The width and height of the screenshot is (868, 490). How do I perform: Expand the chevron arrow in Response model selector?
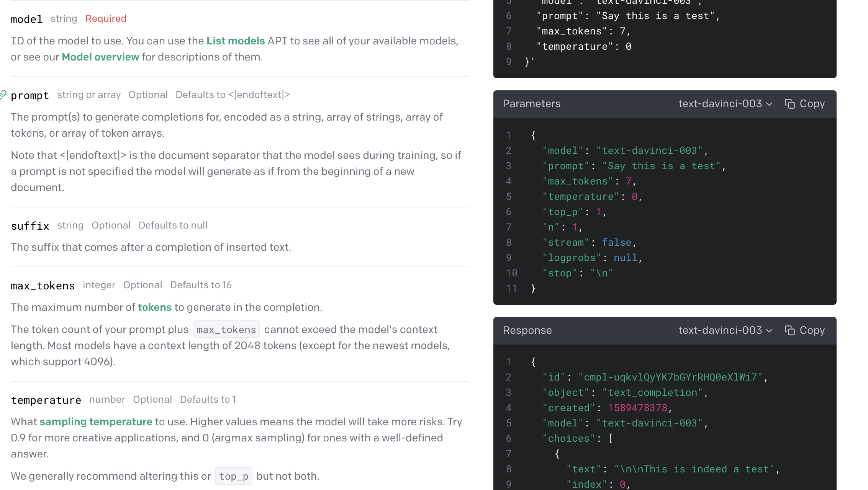[769, 331]
